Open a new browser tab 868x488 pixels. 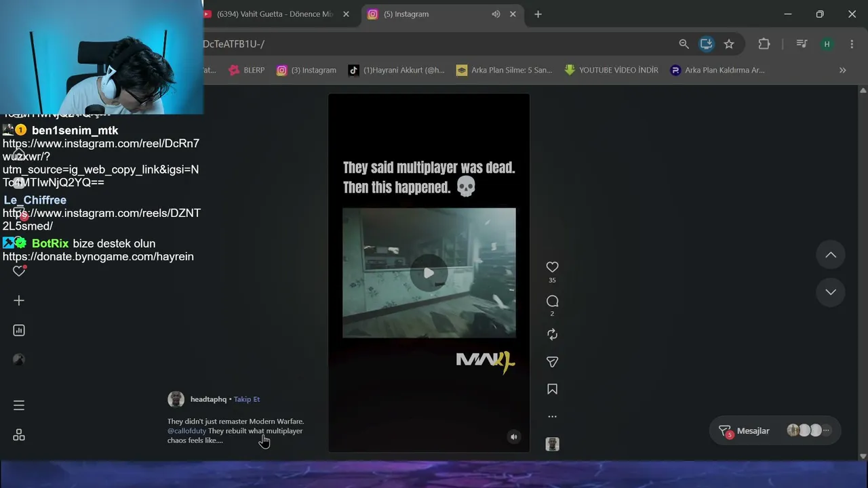point(538,14)
